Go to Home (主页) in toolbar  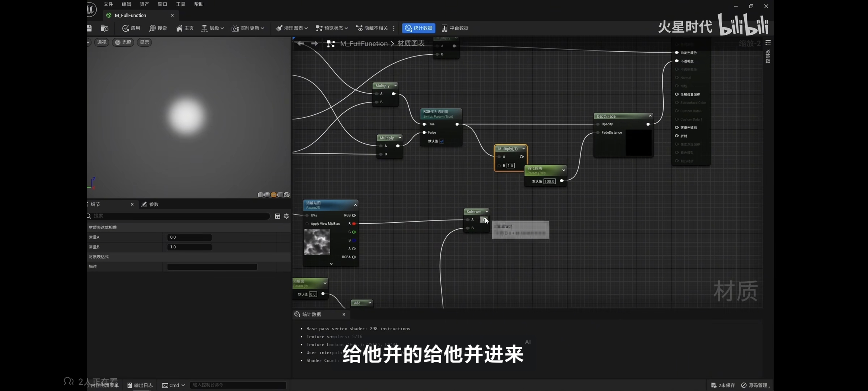click(185, 28)
